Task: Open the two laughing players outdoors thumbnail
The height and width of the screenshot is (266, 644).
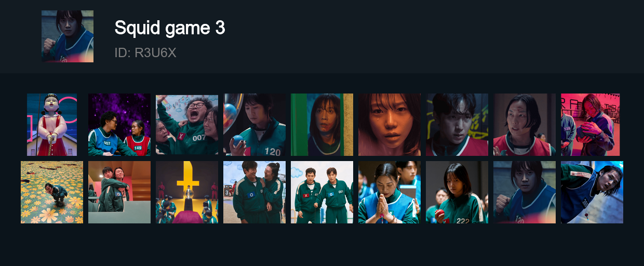Action: tap(254, 192)
